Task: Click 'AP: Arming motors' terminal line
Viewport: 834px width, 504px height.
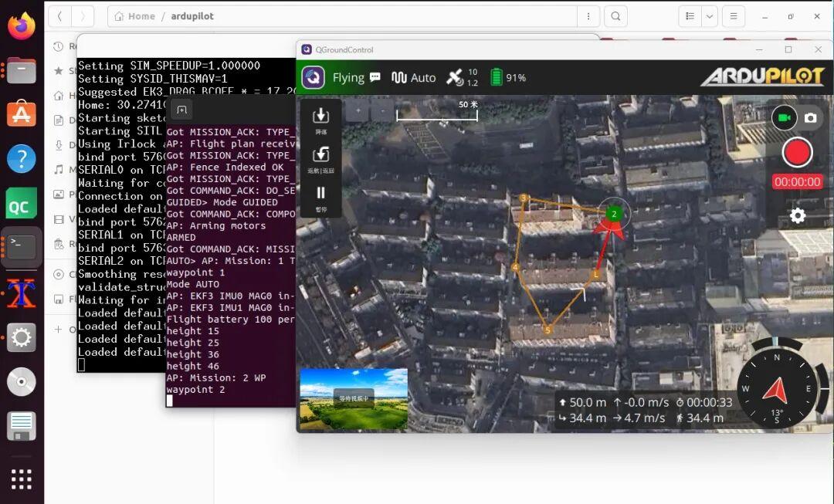Action: coord(216,225)
